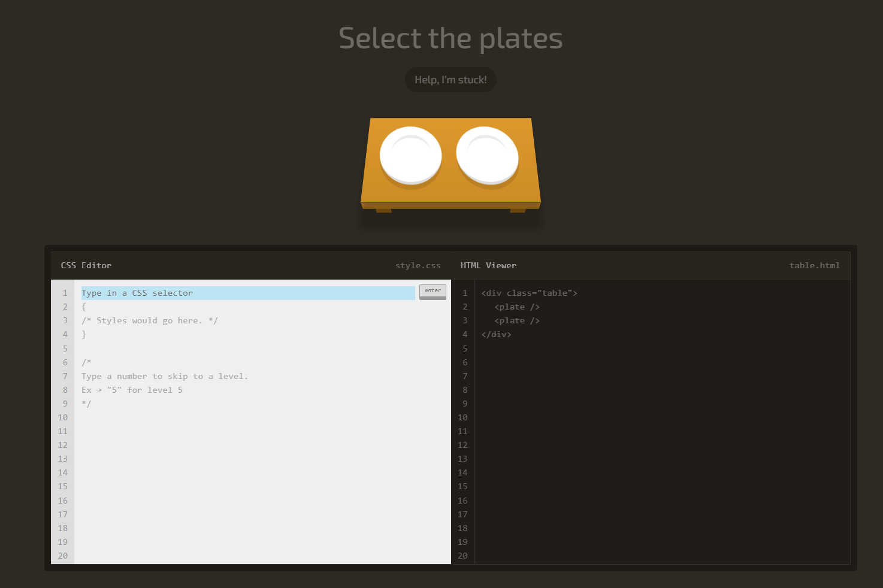
Task: Click the "HTML Viewer" panel title
Action: click(488, 265)
